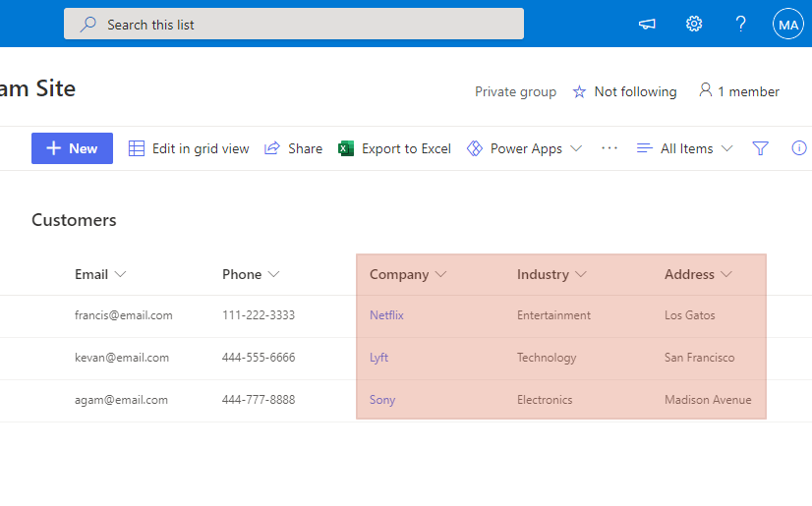
Task: Expand the Industry column chevron
Action: tap(581, 274)
